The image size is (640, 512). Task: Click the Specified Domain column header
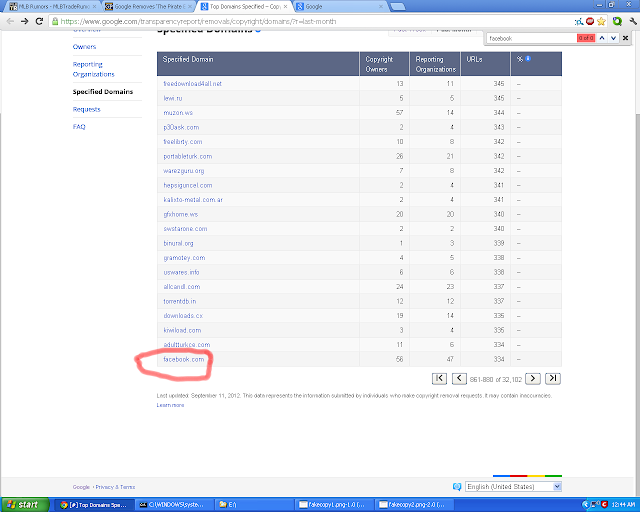pos(258,64)
